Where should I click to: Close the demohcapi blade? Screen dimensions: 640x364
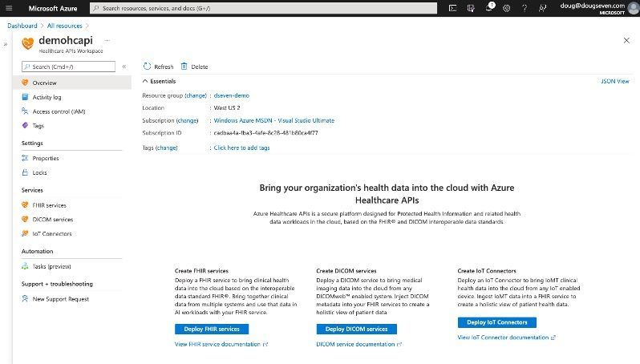click(626, 40)
